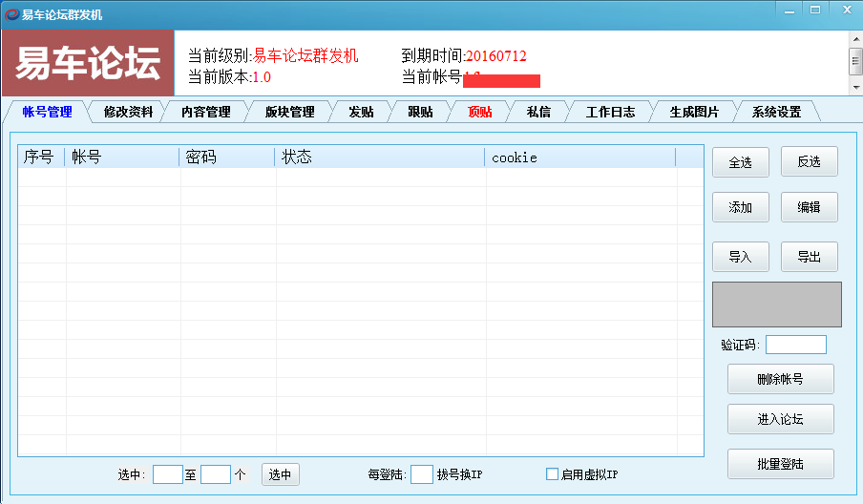Click the header panel scrollbar down arrow
This screenshot has height=504, width=863.
(856, 88)
